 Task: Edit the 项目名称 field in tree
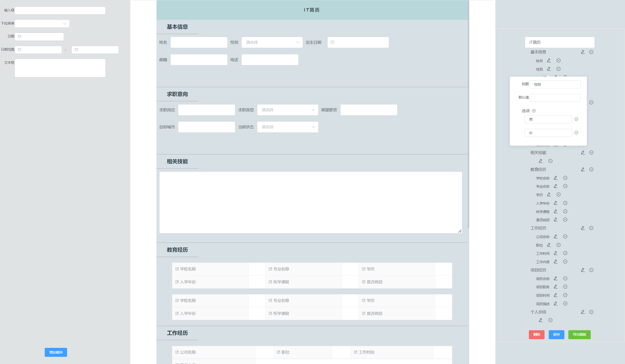tap(556, 278)
